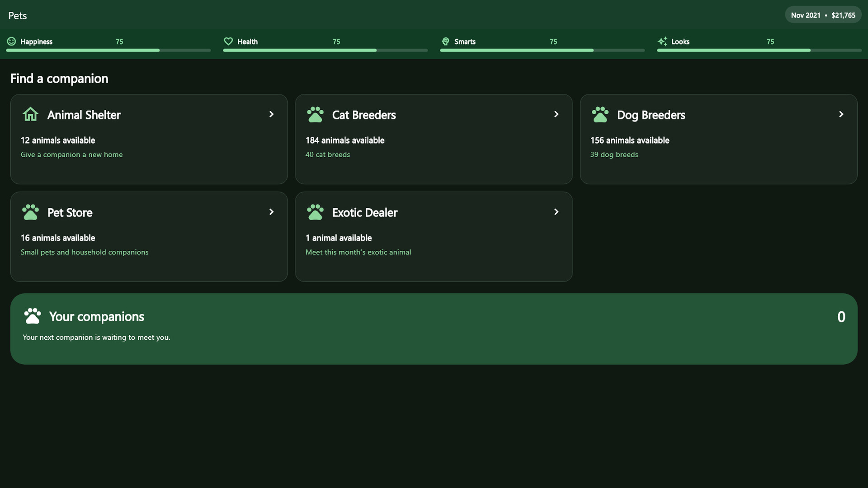Click the Animal Shelter house icon
This screenshot has height=488, width=868.
coord(30,114)
